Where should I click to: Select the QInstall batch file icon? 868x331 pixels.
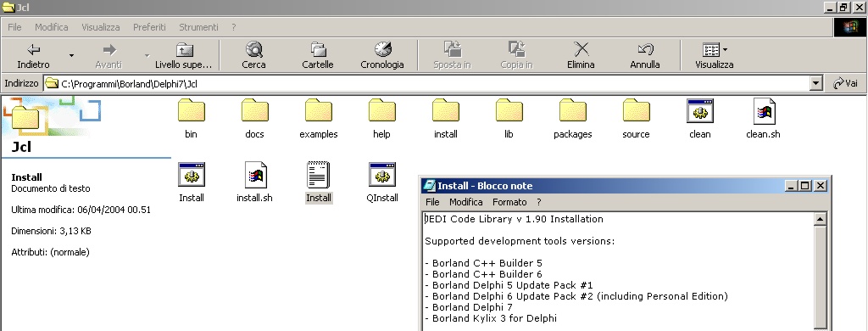pyautogui.click(x=382, y=182)
